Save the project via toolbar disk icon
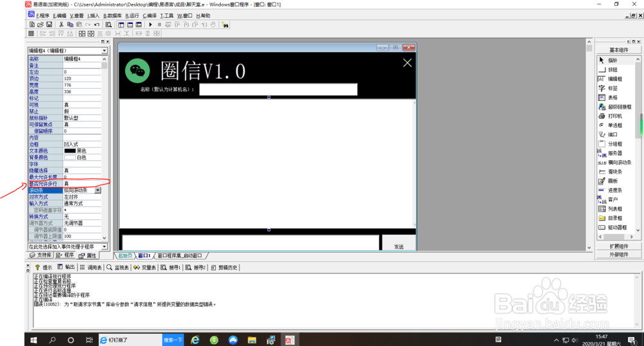The width and height of the screenshot is (644, 346). [49, 24]
